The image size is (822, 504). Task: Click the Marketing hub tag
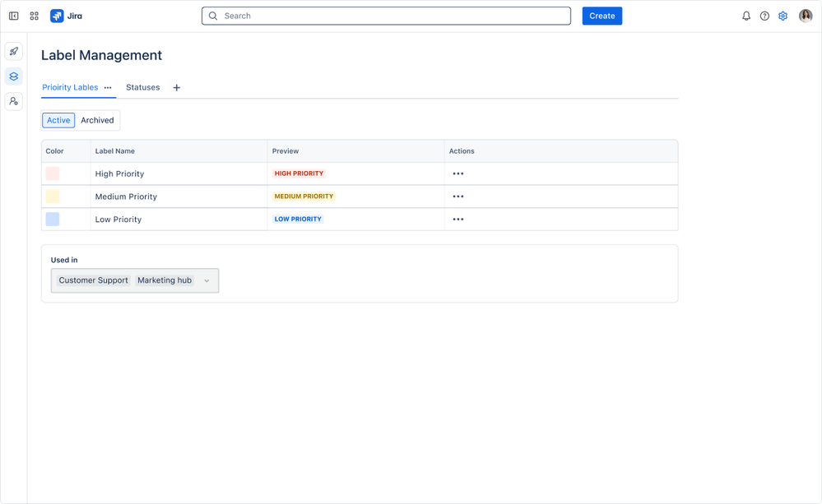165,280
